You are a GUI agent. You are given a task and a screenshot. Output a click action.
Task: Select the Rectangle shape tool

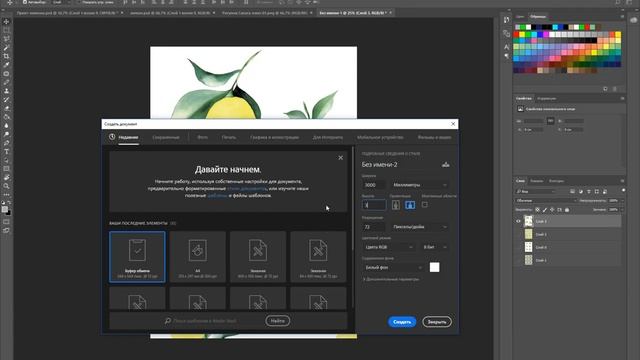tap(6, 169)
